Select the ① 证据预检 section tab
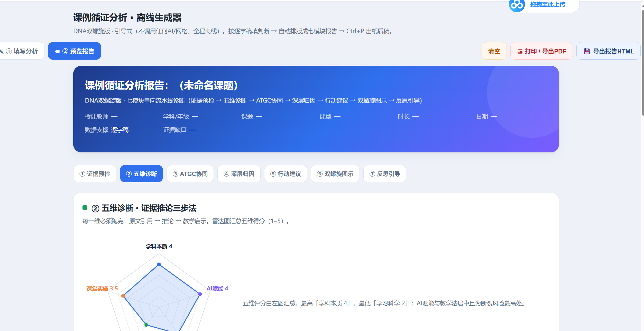The image size is (644, 331). pyautogui.click(x=95, y=174)
